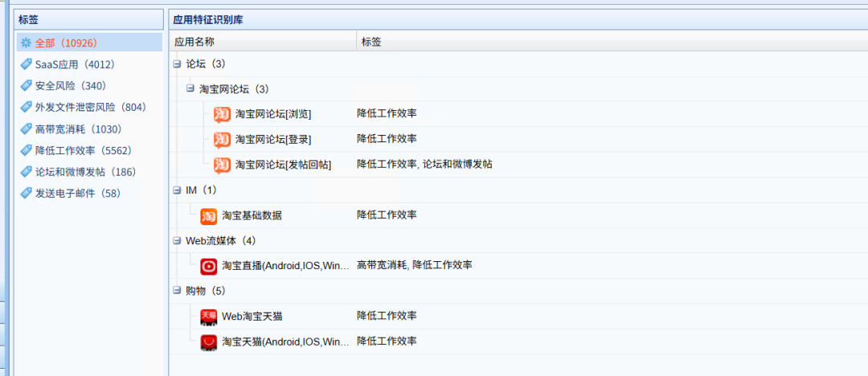
Task: Click the Tmall icon for Web淘宝天猫
Action: (x=209, y=317)
